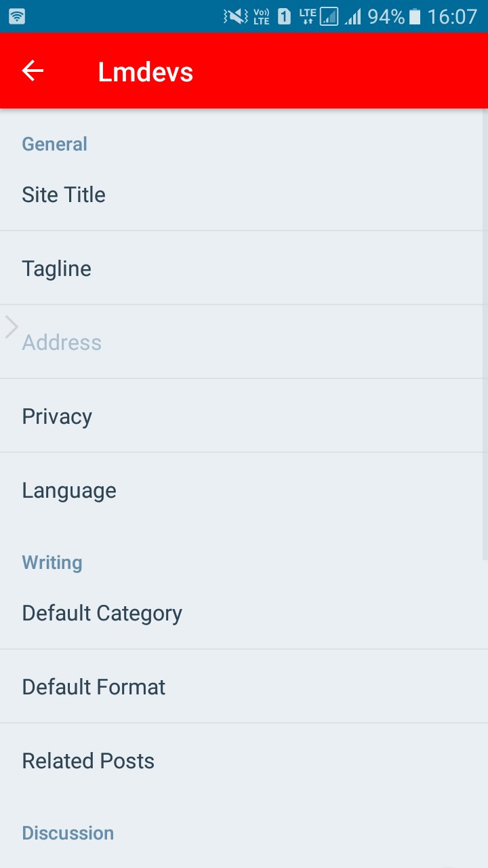Choose the Default Category setting

point(244,613)
